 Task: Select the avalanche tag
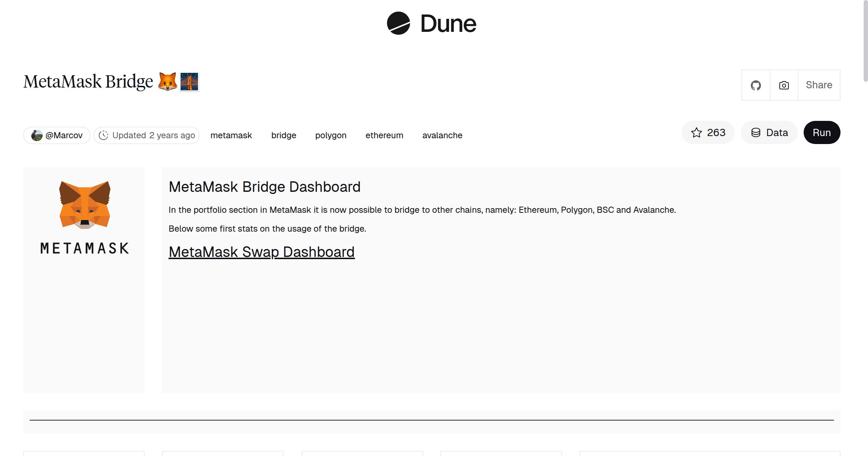(442, 135)
